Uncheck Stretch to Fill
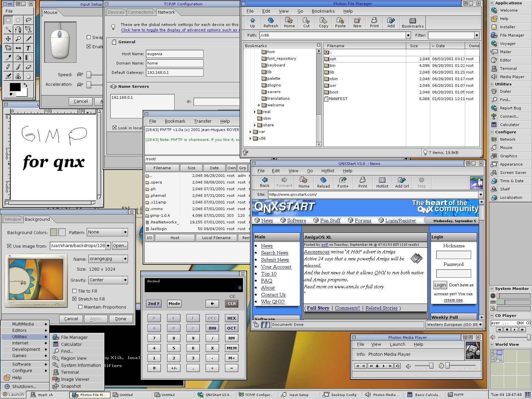Viewport: 532px width, 399px height. coord(74,299)
